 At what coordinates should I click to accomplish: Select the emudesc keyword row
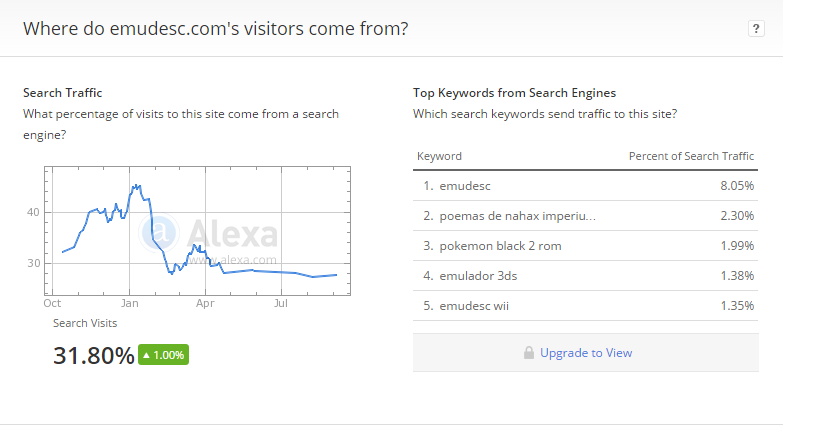[585, 186]
